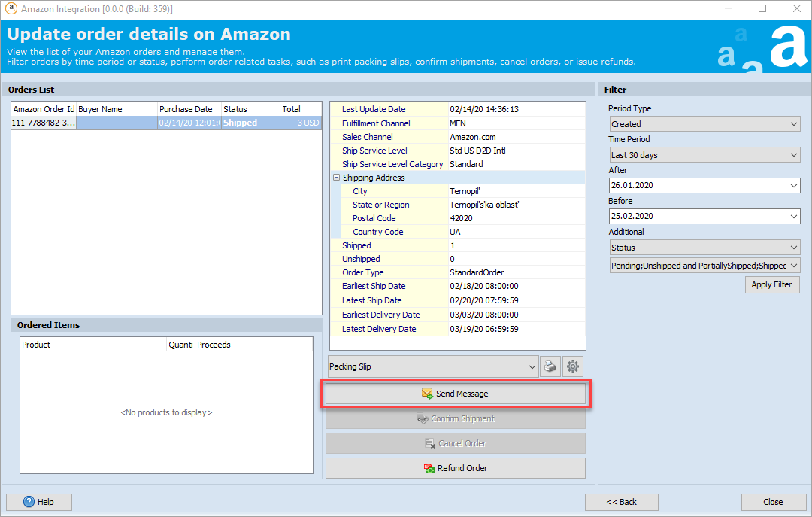This screenshot has width=812, height=517.
Task: Open the Packing Slip document dropdown
Action: coord(433,366)
